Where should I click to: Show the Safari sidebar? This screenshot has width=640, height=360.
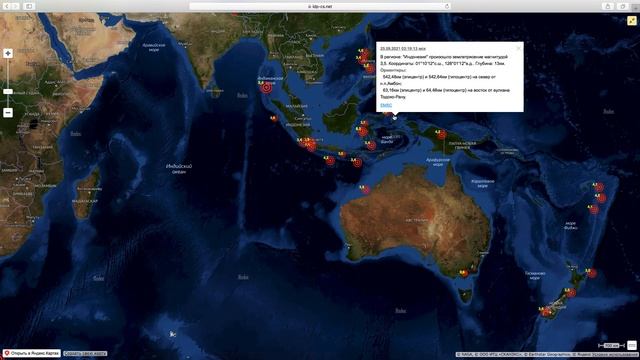coord(29,6)
